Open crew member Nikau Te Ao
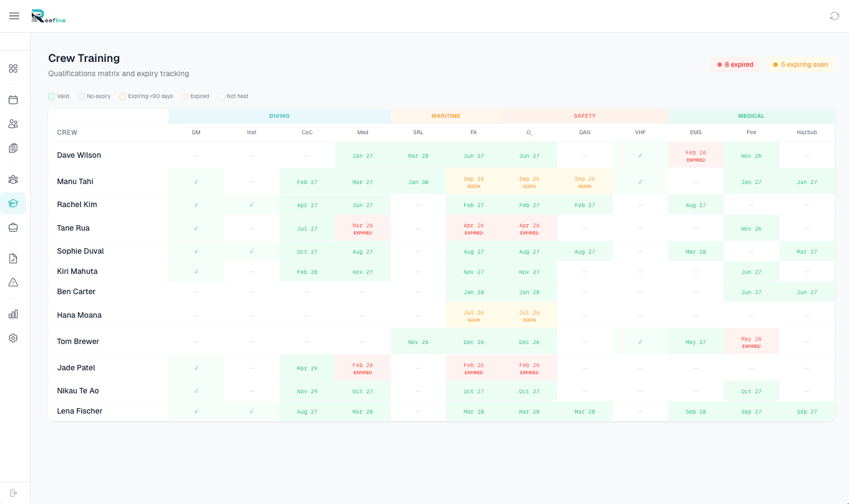 click(x=78, y=391)
